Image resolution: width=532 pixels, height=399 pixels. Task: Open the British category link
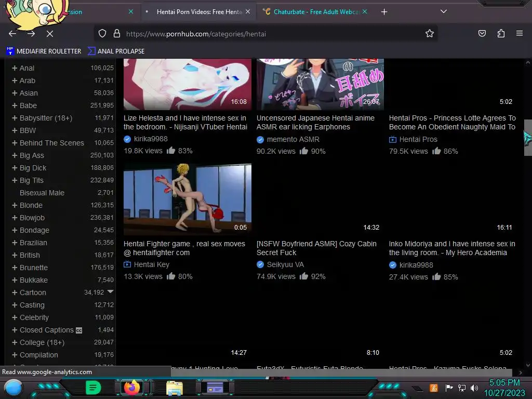[30, 255]
